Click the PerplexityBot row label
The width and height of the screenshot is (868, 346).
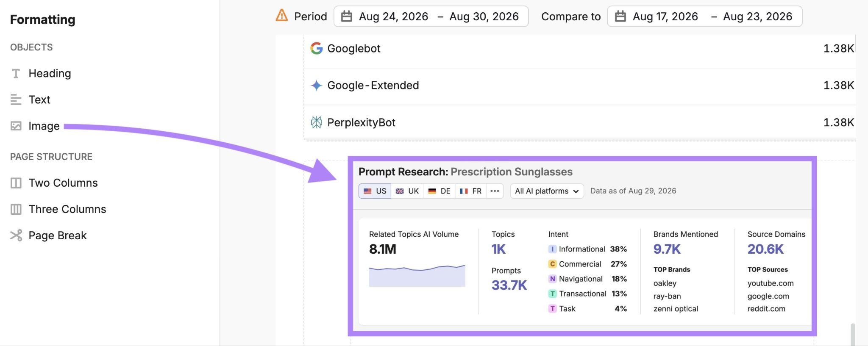click(x=361, y=123)
